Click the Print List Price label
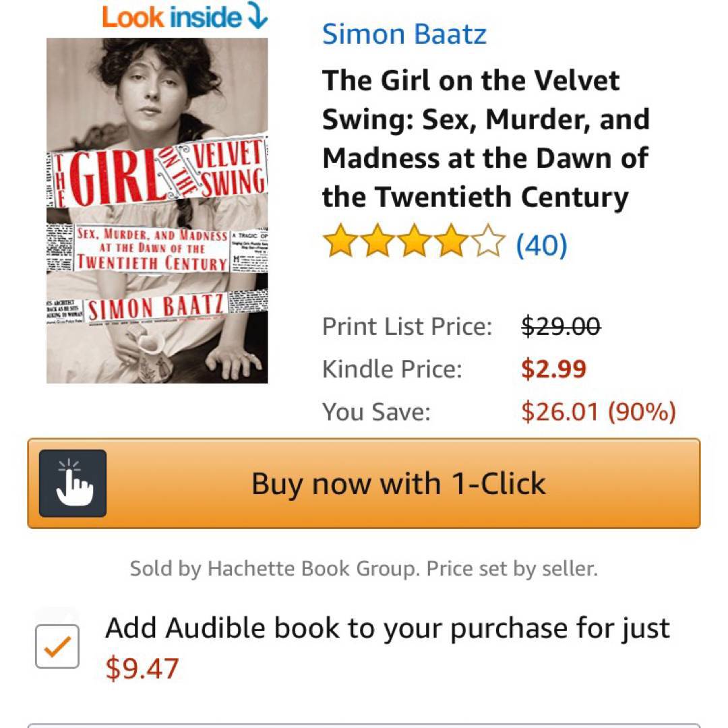The image size is (728, 728). point(407,326)
